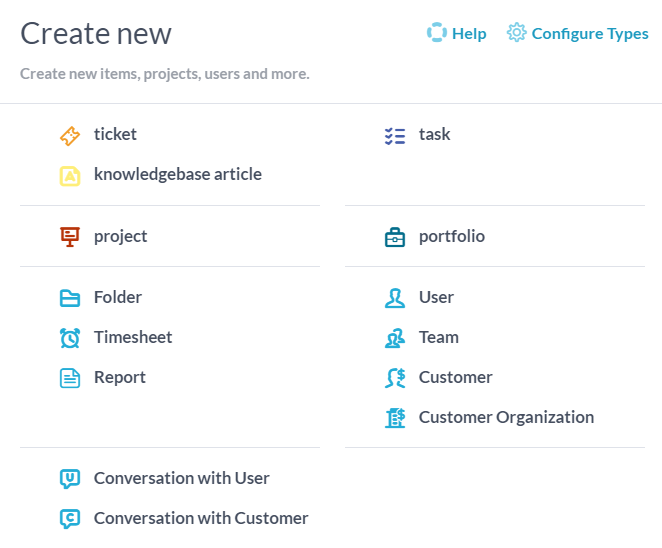Start a Conversation with Customer
The image size is (662, 548).
coord(201,518)
